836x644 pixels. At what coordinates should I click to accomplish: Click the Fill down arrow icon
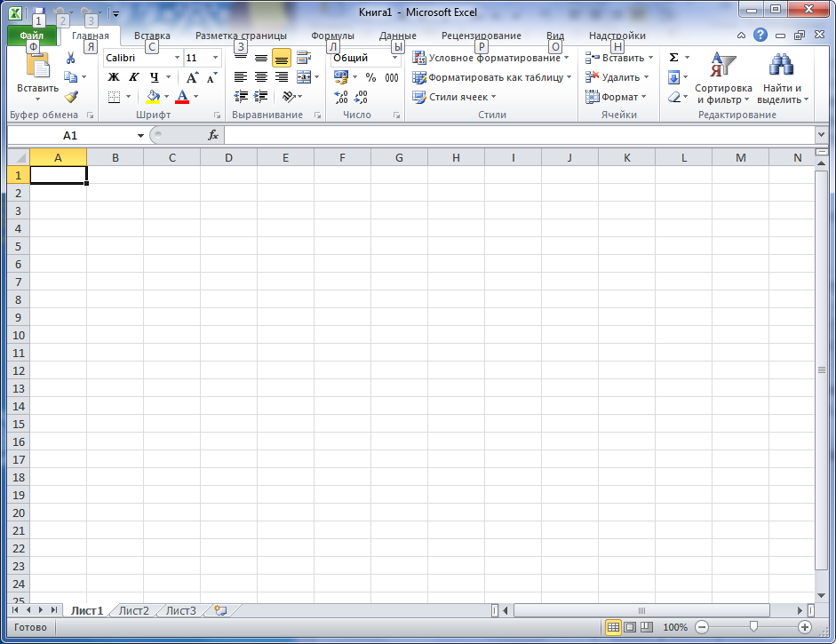(674, 78)
